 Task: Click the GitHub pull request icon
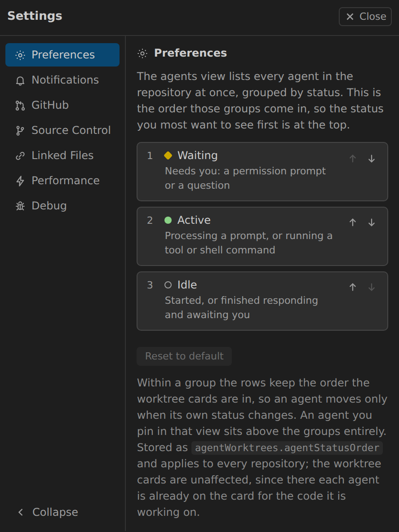tap(20, 106)
